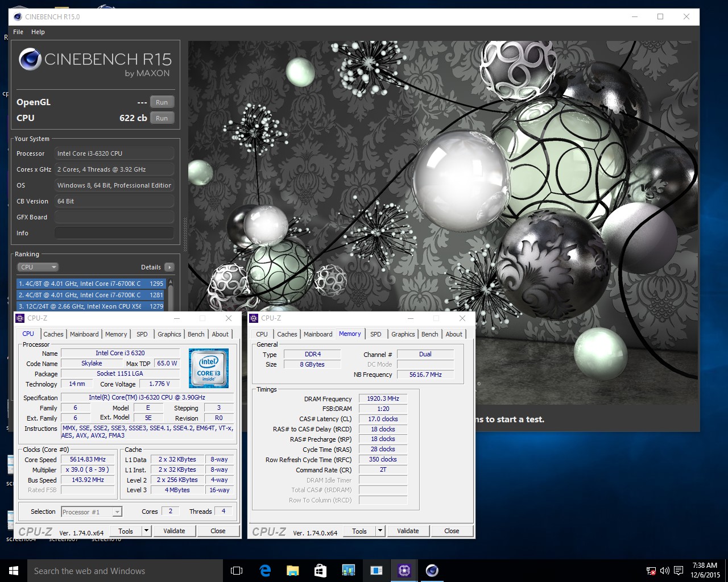Select ranking entry 2 scoring 1281
The width and height of the screenshot is (728, 582).
coord(90,294)
